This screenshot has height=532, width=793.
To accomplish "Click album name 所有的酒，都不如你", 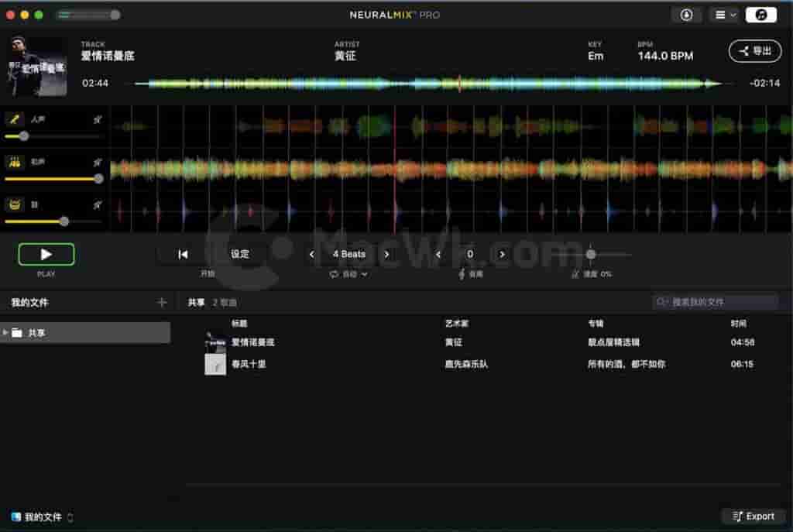I will tap(627, 364).
